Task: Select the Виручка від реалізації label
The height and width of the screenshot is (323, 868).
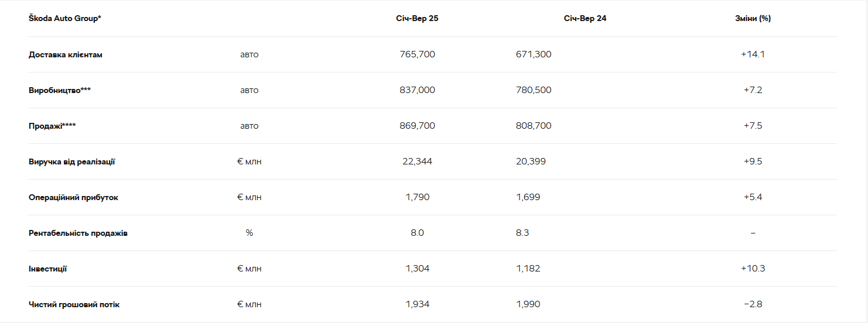Action: (72, 161)
